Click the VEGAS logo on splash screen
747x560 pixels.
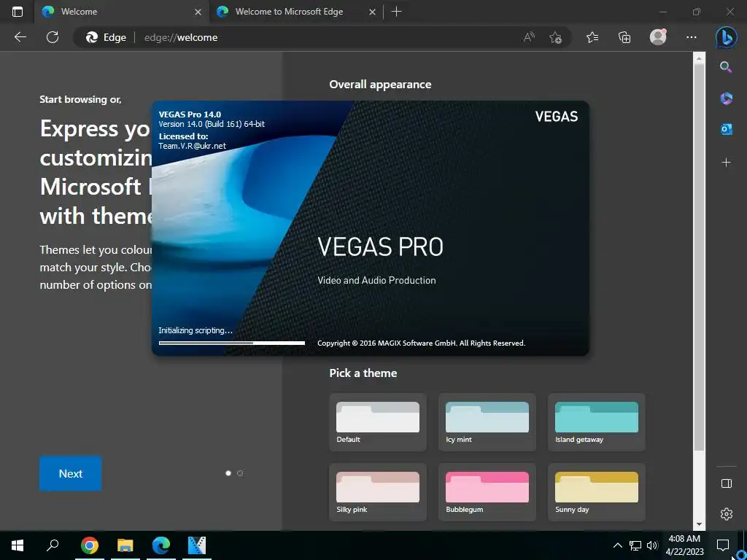coord(557,117)
